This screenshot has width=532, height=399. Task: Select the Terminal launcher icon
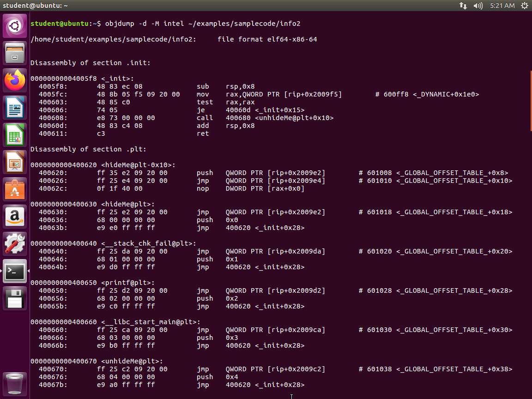click(x=15, y=271)
